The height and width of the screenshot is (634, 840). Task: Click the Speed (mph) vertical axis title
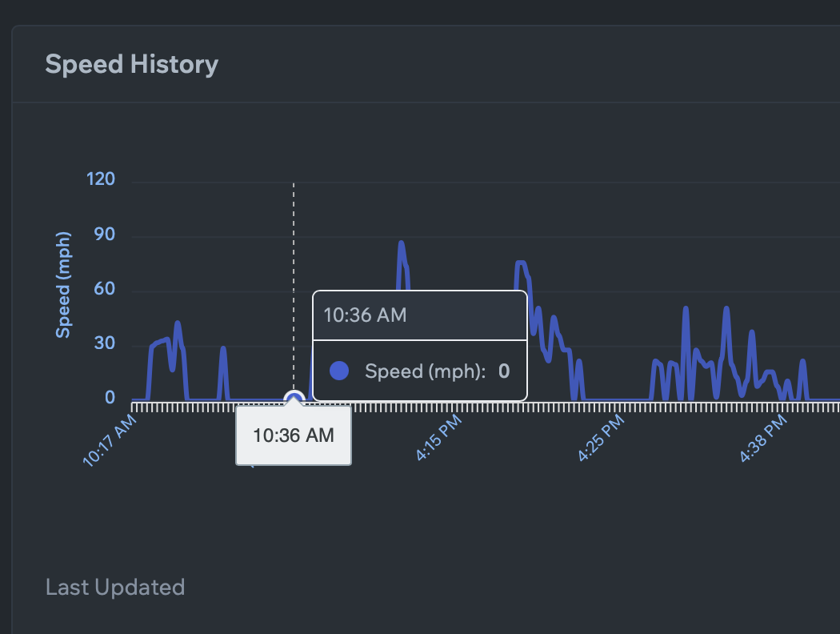coord(63,284)
